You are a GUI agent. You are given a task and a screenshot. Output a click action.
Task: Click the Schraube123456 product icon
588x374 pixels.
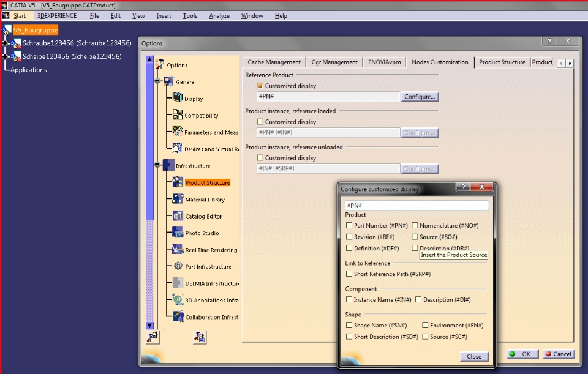(x=16, y=43)
